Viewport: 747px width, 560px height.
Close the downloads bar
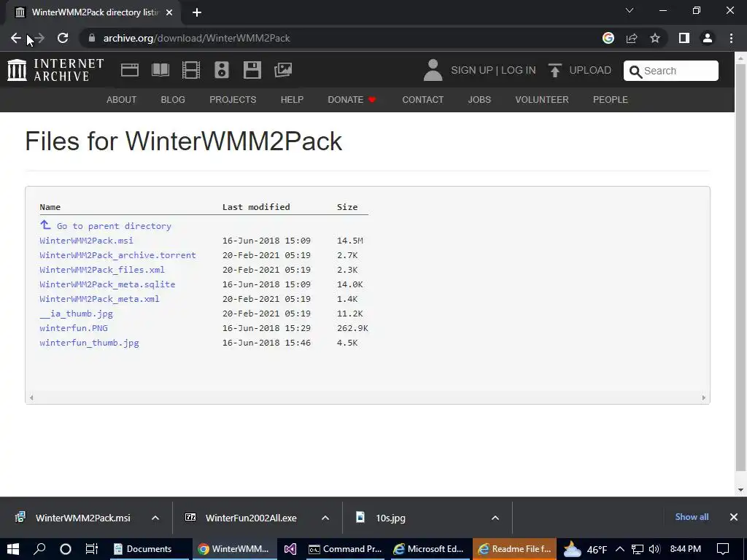click(734, 517)
